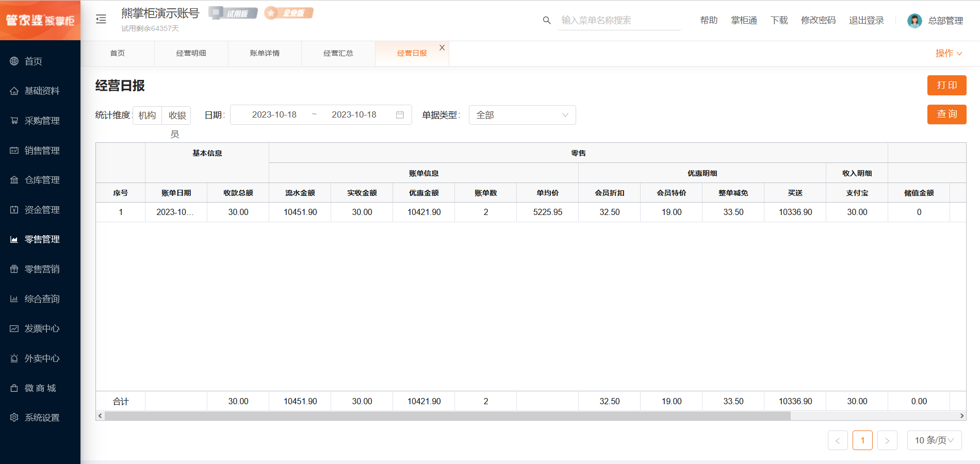
Task: Open the 10 条/页 page size dropdown
Action: tap(934, 440)
